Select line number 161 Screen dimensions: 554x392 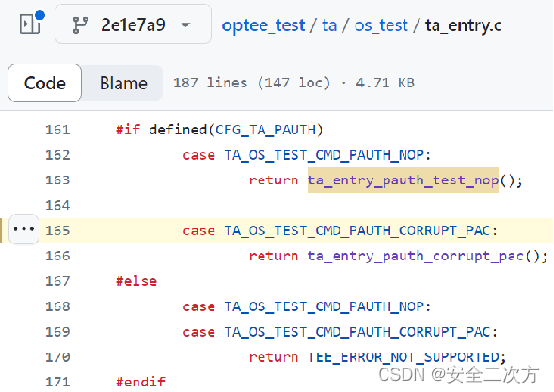tap(57, 130)
